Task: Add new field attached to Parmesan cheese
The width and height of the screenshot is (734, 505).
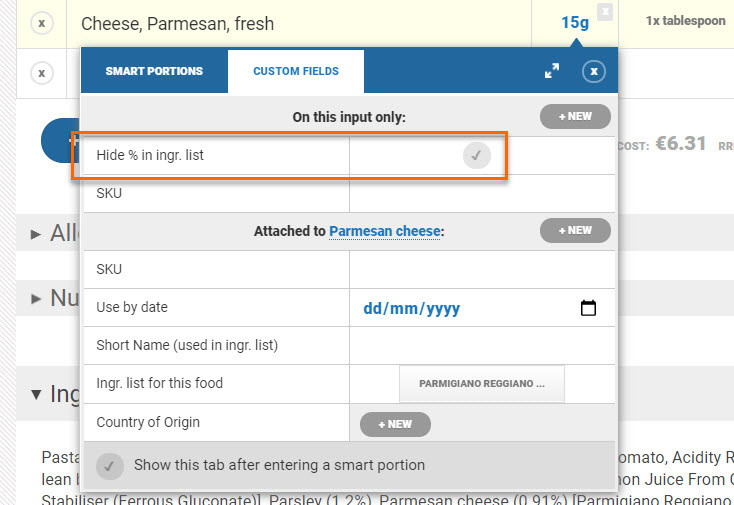Action: pos(575,231)
